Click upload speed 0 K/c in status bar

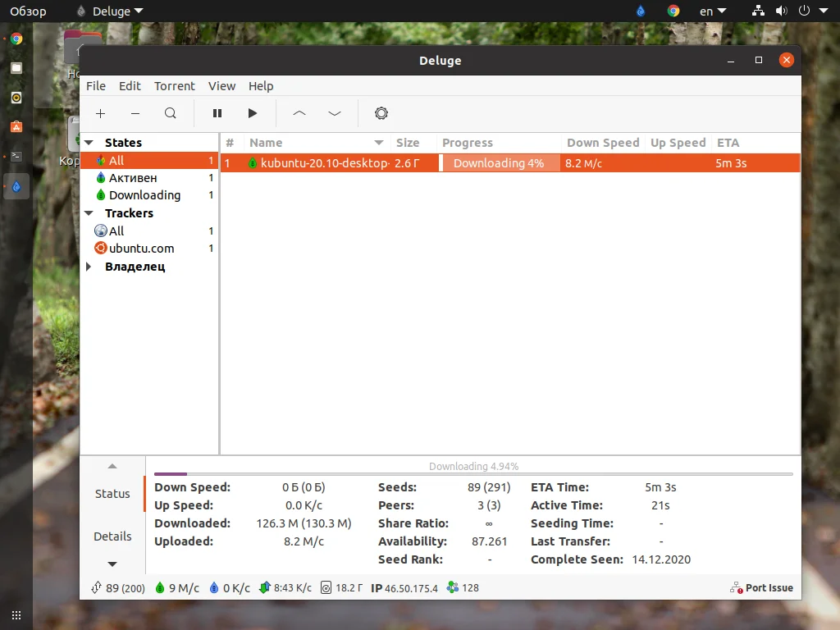click(x=230, y=587)
